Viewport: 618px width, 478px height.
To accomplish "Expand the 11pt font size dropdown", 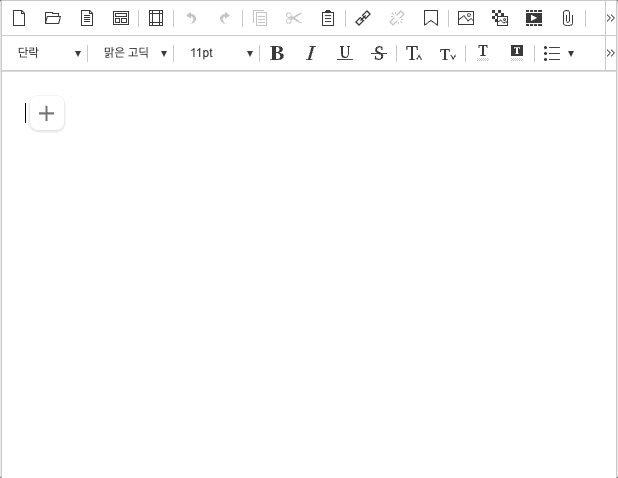I will tap(221, 53).
